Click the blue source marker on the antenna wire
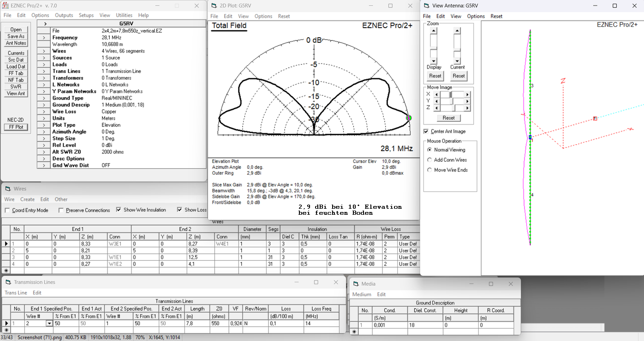 (x=531, y=137)
